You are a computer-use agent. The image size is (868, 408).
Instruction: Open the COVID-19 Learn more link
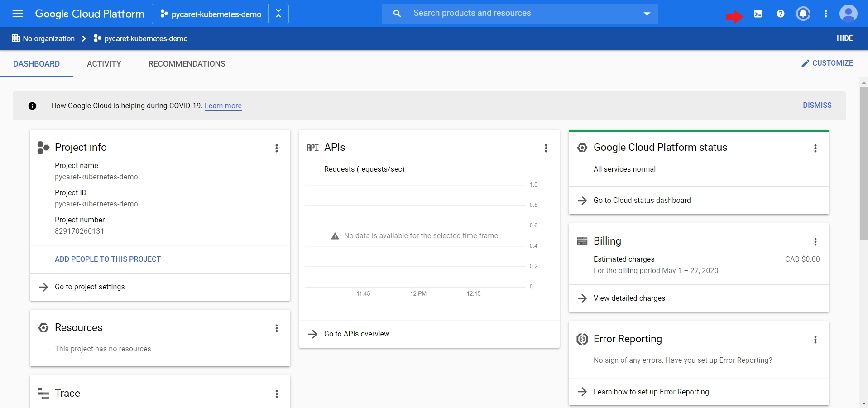(x=223, y=106)
